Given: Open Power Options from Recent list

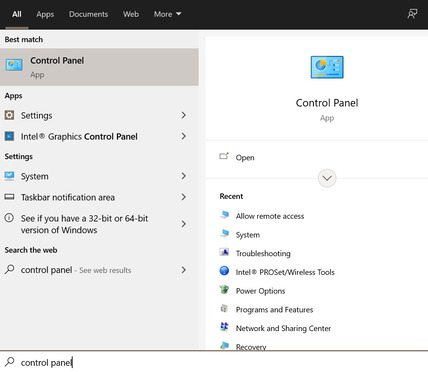Looking at the screenshot, I should [260, 291].
